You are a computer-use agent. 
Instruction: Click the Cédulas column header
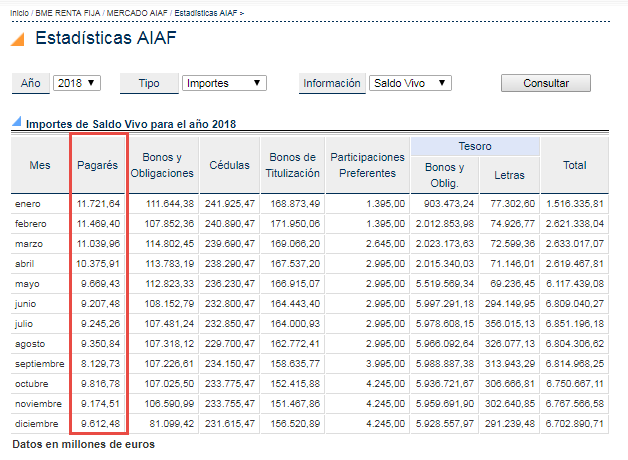pyautogui.click(x=229, y=165)
